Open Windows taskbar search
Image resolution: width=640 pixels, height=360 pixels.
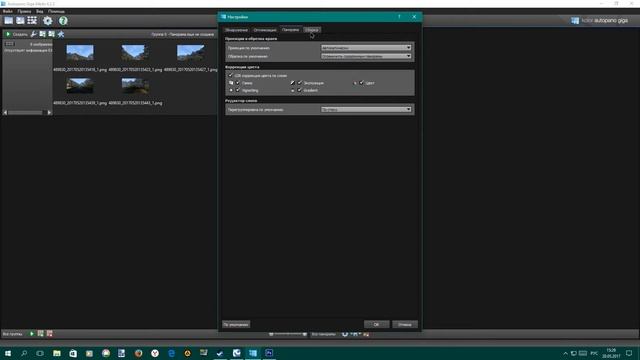pyautogui.click(x=24, y=353)
